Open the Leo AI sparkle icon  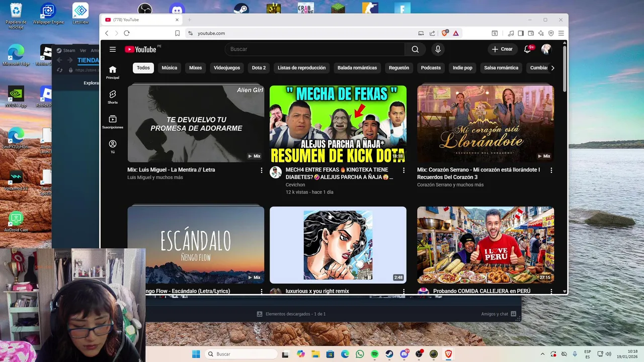(x=541, y=33)
